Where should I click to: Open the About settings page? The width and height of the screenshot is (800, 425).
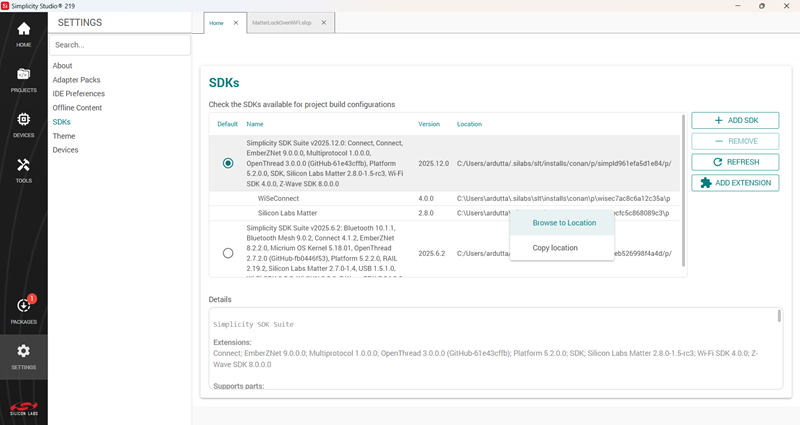[x=62, y=66]
